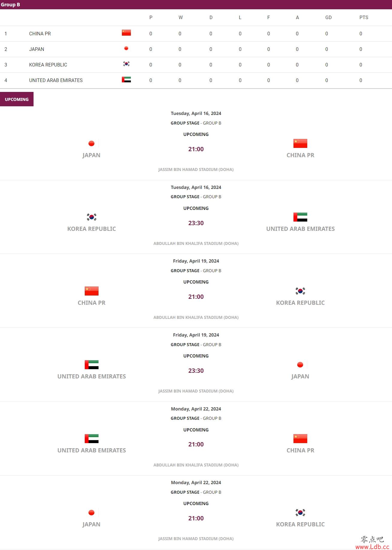Click the www.Ldb.cc watermark link

(372, 547)
